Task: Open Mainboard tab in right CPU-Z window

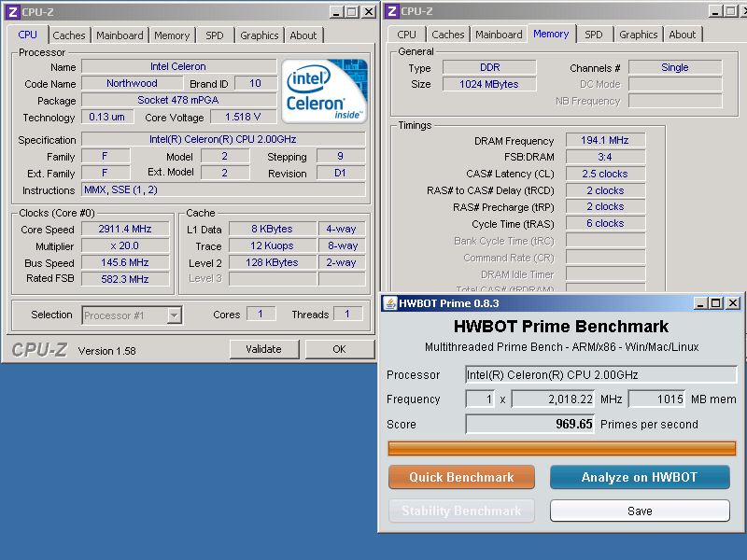Action: (x=499, y=35)
